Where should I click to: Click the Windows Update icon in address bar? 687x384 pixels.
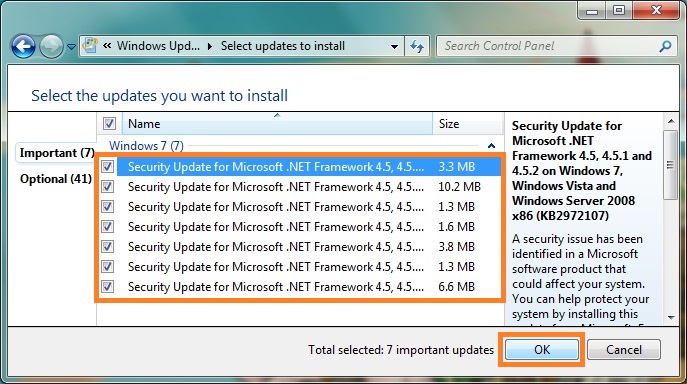coord(90,46)
